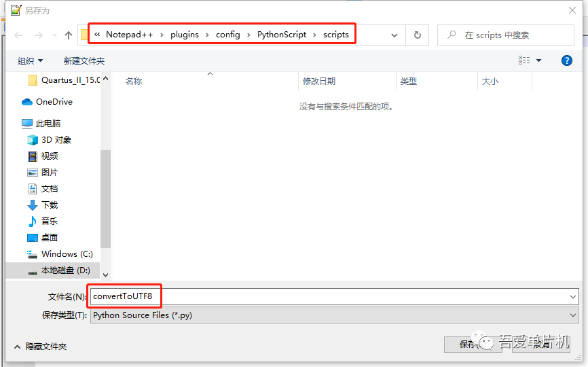Go up one folder level

click(69, 35)
